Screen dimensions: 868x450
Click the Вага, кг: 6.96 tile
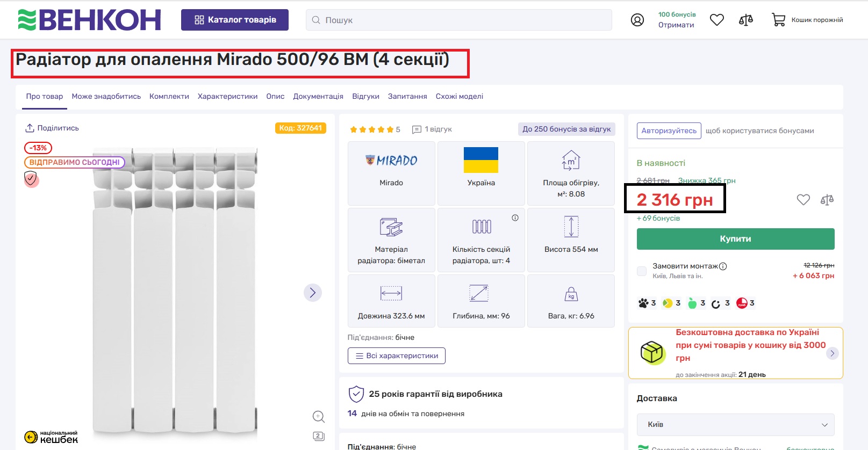pyautogui.click(x=571, y=301)
